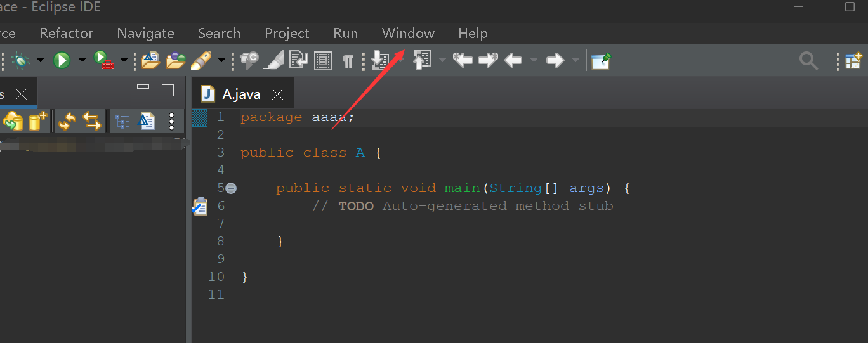868x343 pixels.
Task: Maximize the left side view panel
Action: point(168,90)
